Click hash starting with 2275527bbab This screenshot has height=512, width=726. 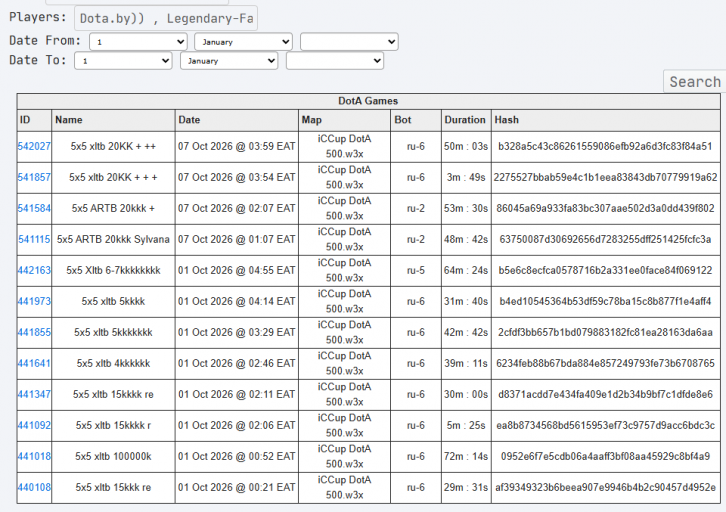[x=605, y=177]
